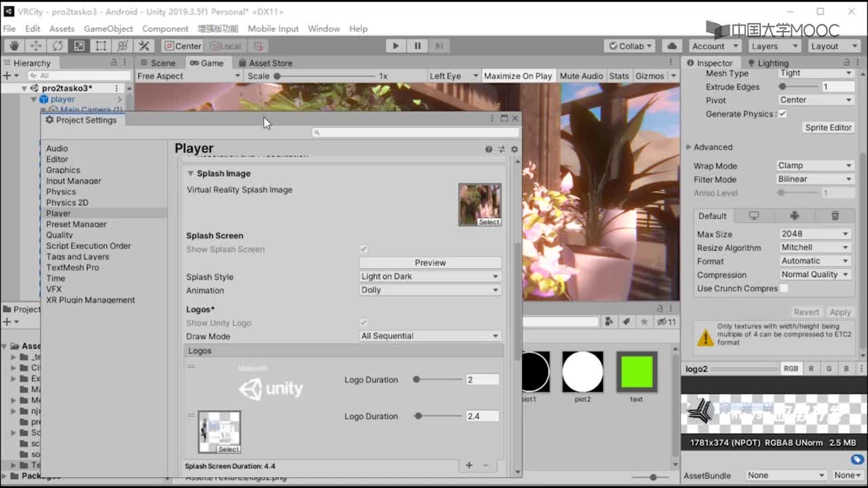Open Compression quality dropdown

point(814,274)
